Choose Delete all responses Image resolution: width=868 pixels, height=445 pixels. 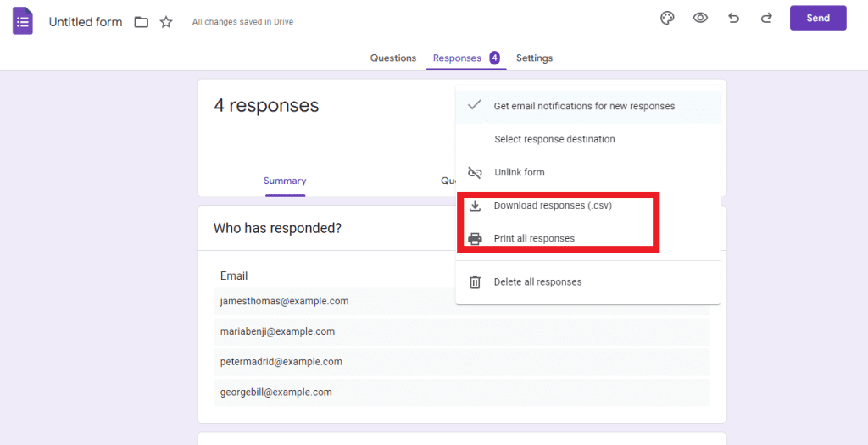click(x=588, y=282)
